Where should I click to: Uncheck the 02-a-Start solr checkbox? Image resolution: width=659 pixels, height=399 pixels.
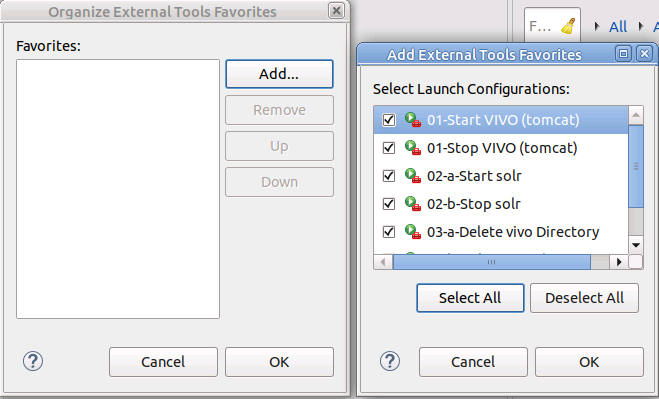click(389, 176)
